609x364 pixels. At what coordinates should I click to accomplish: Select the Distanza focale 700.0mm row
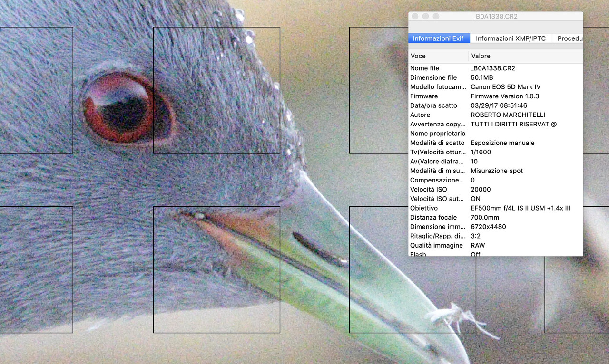tap(496, 217)
